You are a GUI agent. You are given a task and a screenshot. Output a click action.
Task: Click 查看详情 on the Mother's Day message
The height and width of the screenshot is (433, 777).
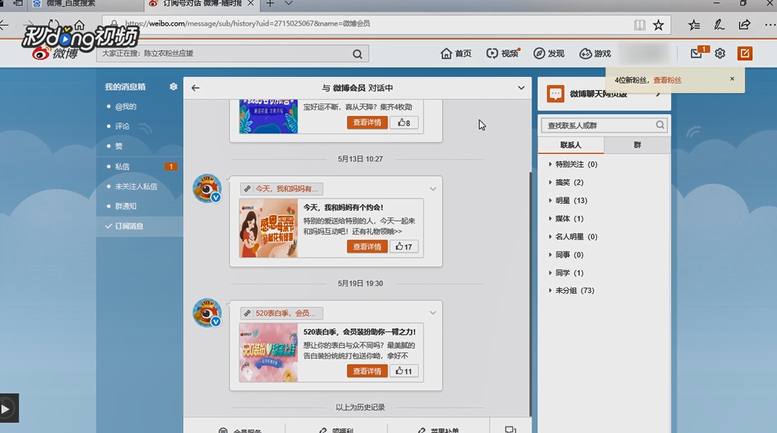click(367, 247)
